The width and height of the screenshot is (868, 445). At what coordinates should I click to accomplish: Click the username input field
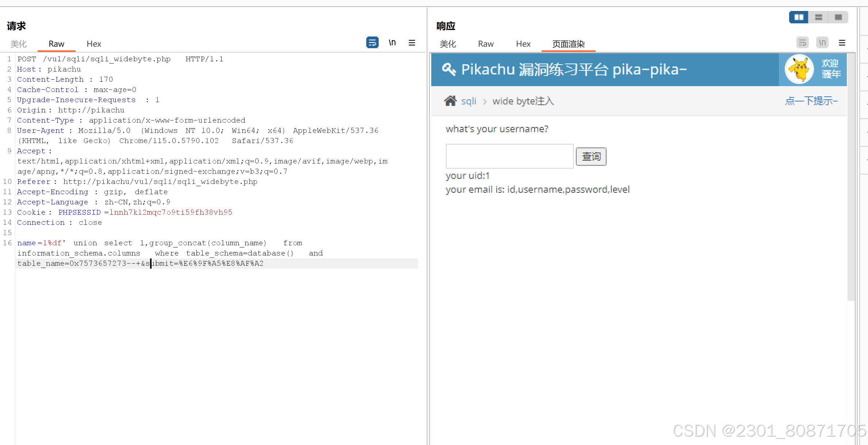(x=509, y=156)
